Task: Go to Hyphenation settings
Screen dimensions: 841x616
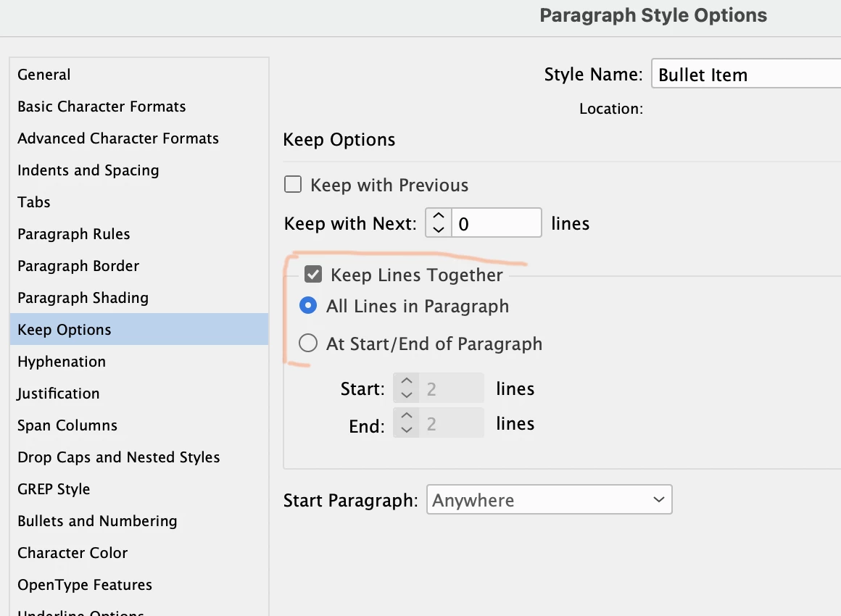Action: coord(62,362)
